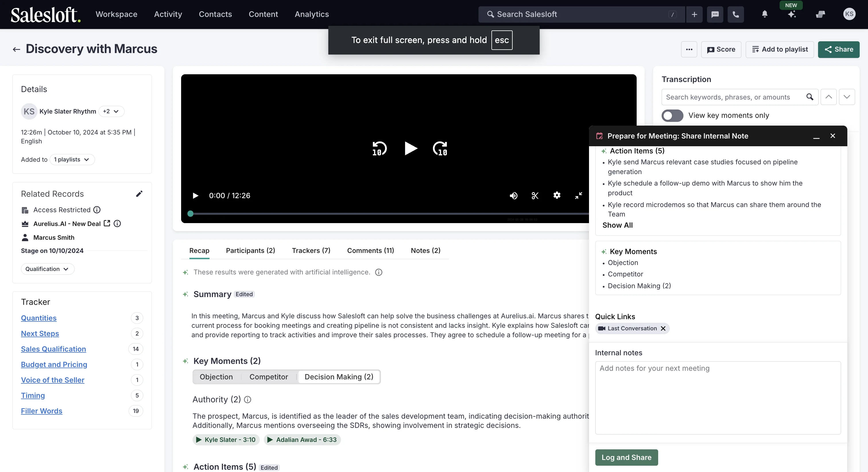The height and width of the screenshot is (472, 868).
Task: Open the Activity menu
Action: tap(168, 14)
